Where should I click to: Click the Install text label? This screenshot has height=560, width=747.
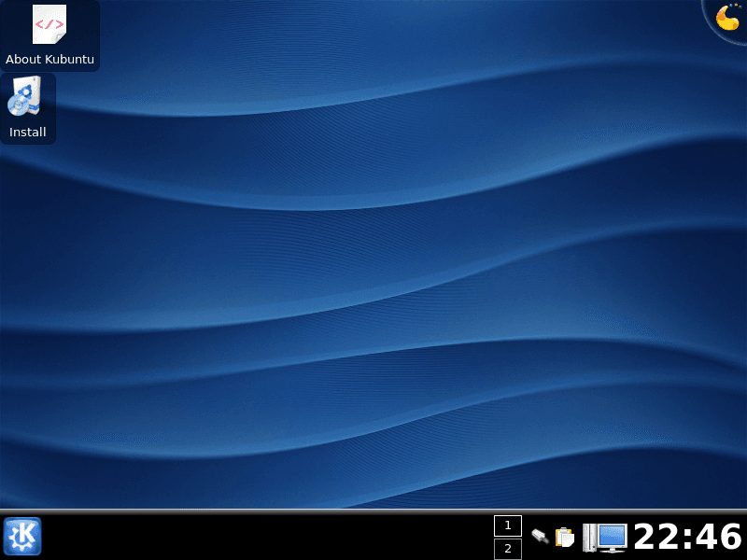(27, 132)
